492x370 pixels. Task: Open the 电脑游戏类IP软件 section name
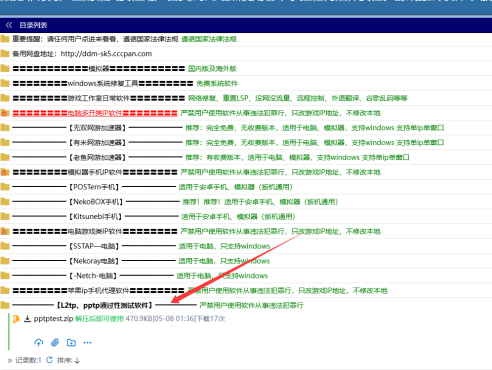click(95, 231)
